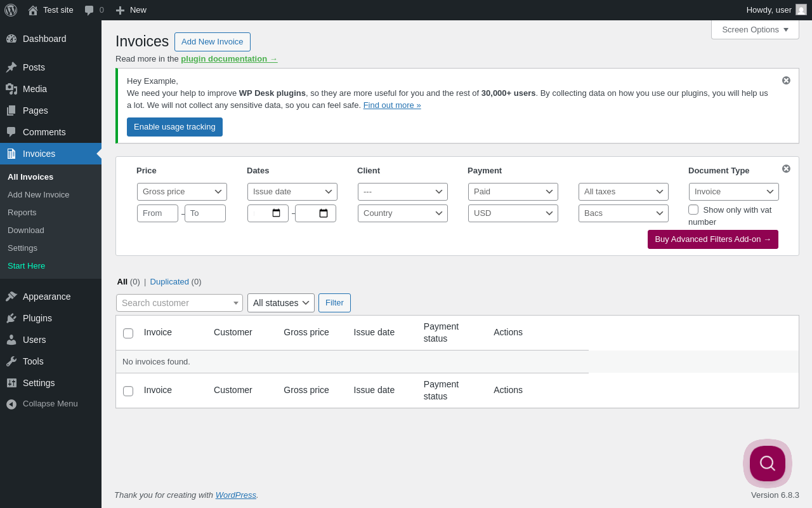Open the magenta search floating button
Viewport: 812px width, 508px height.
pyautogui.click(x=768, y=464)
